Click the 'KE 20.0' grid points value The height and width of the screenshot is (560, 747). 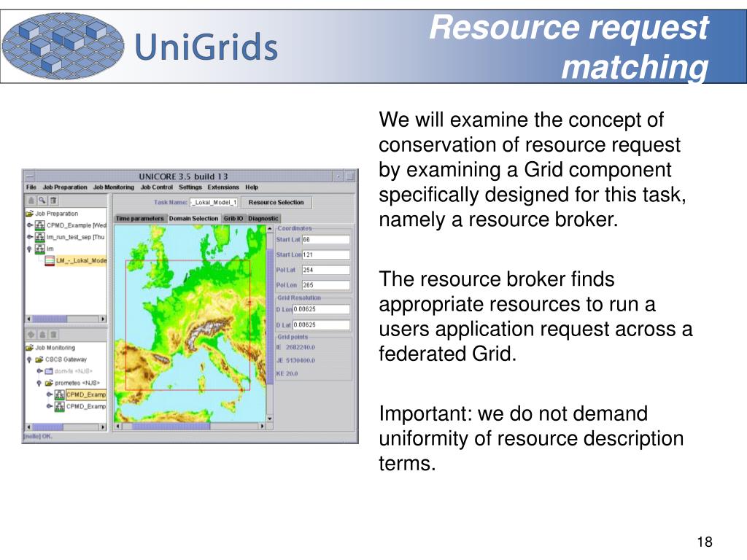[287, 374]
